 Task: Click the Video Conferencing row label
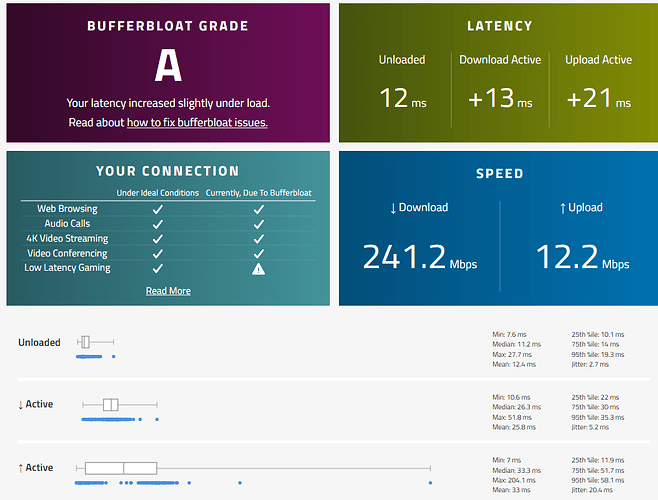coord(67,253)
